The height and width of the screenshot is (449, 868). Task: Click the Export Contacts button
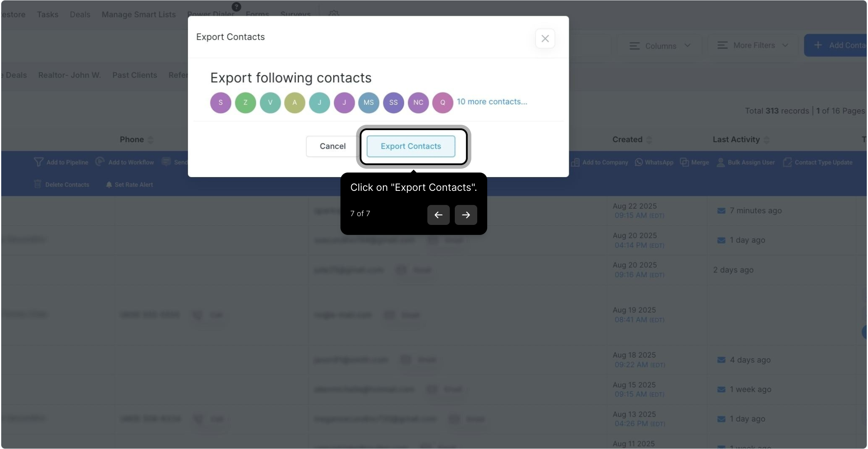[411, 146]
